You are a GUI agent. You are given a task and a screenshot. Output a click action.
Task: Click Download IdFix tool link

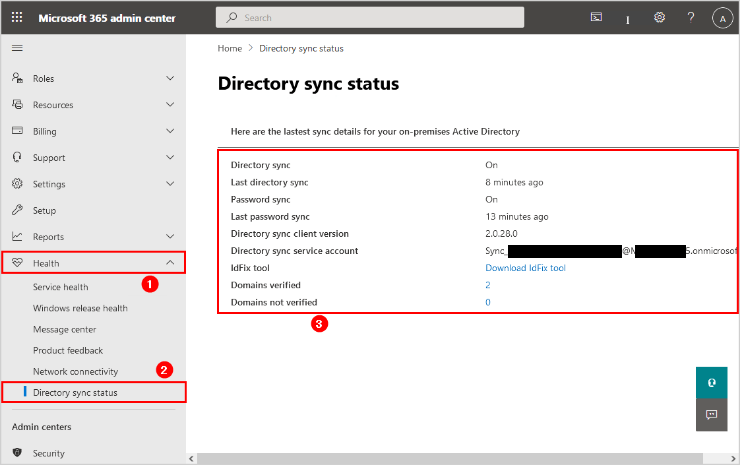point(525,268)
